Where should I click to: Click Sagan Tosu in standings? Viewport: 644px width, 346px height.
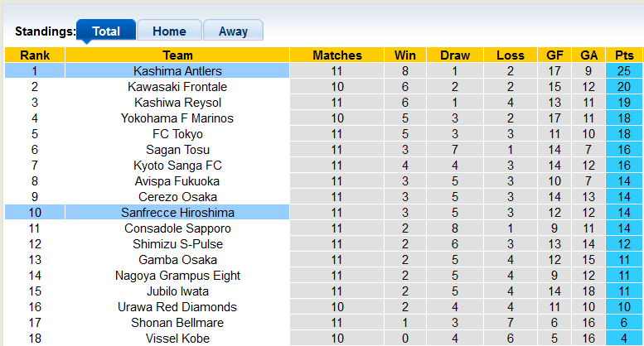pos(177,150)
